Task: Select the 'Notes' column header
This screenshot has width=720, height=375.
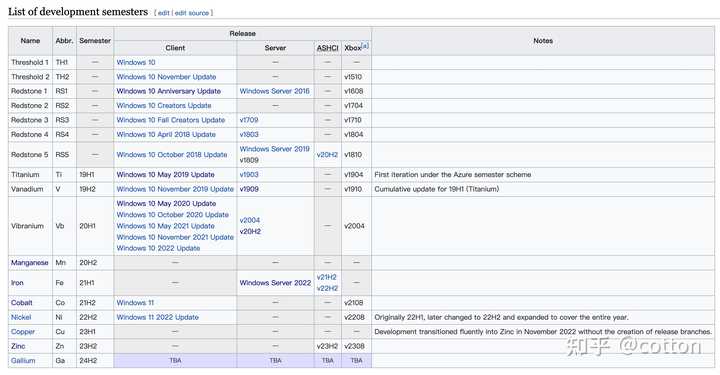Action: point(543,40)
